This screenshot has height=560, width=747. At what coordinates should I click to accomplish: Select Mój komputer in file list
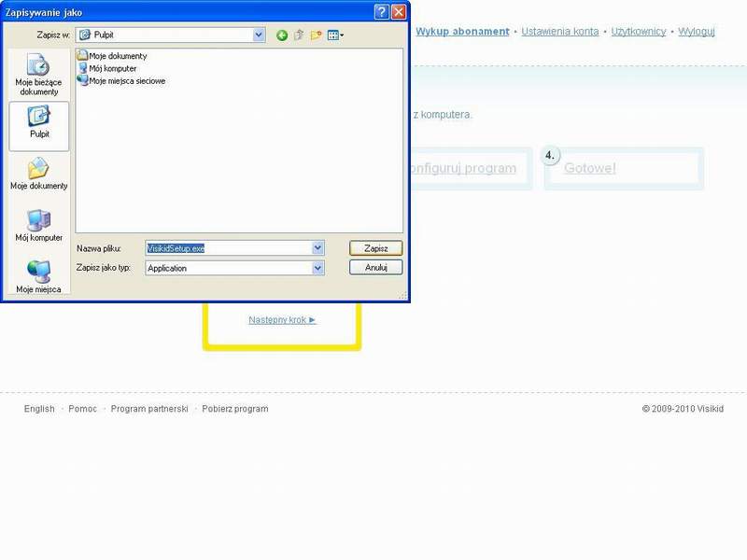coord(107,68)
